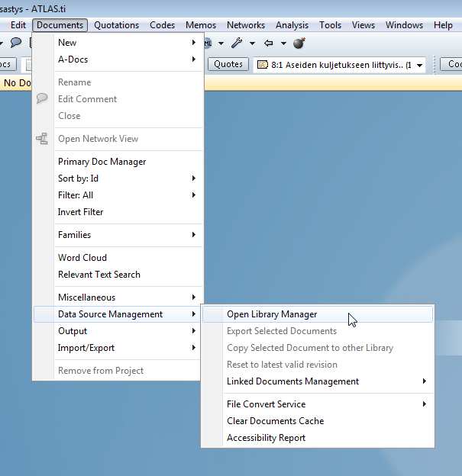The width and height of the screenshot is (462, 476).
Task: Expand the quotations list dropdown arrow
Action: [419, 66]
